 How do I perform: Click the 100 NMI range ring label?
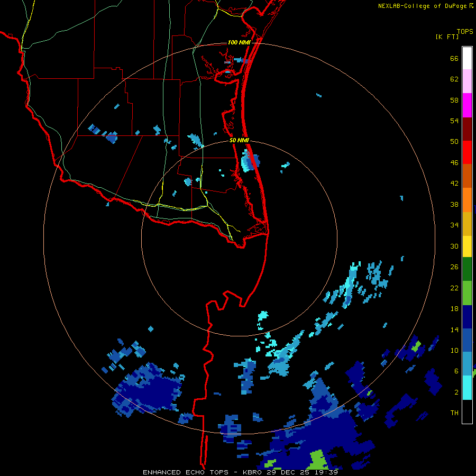tap(239, 42)
